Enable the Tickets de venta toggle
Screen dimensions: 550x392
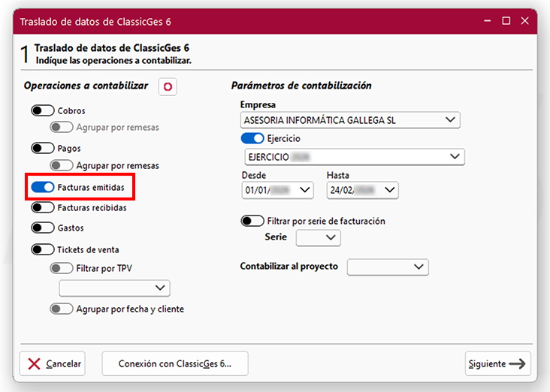click(42, 249)
